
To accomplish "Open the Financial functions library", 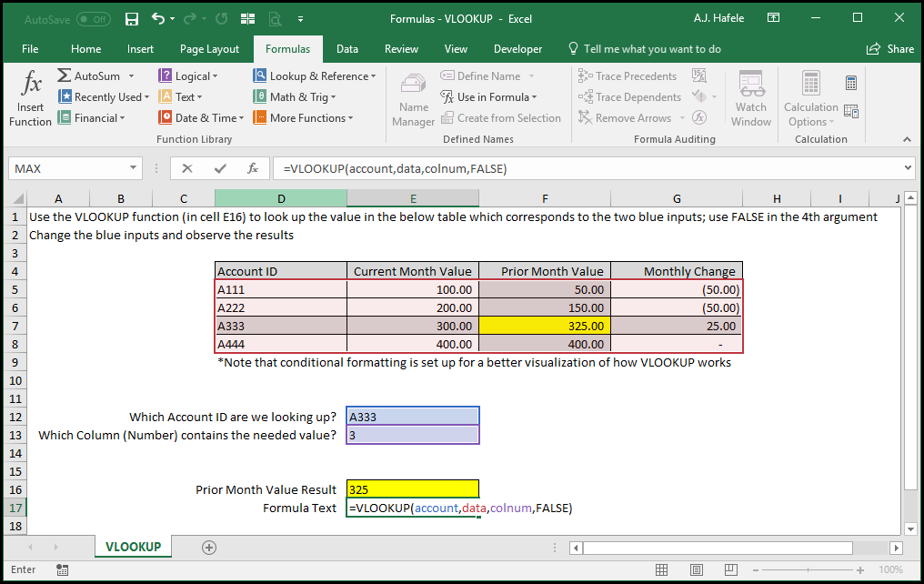I will [x=91, y=118].
